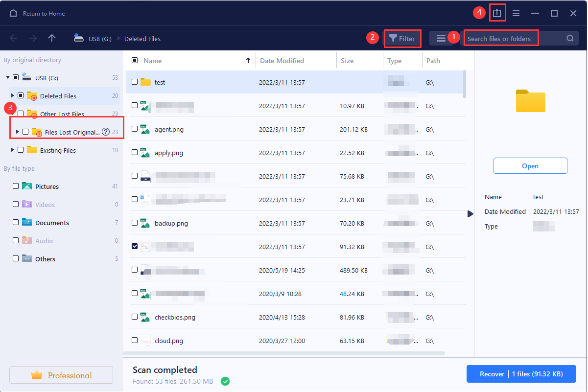Click the search magnifier icon
Image resolution: width=588 pixels, height=392 pixels.
569,38
